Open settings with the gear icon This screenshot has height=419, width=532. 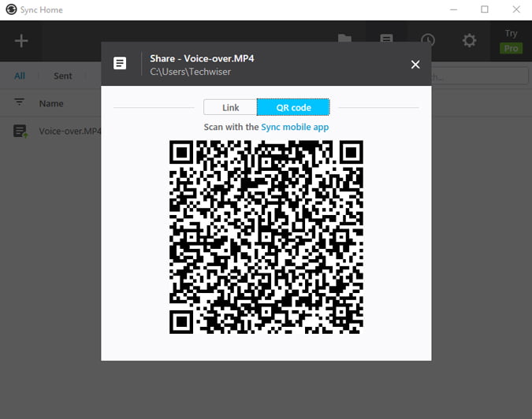(469, 41)
